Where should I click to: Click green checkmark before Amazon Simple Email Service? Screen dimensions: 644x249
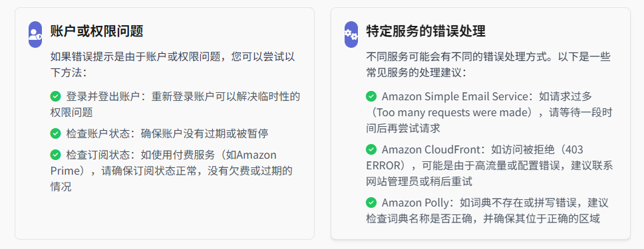[371, 96]
